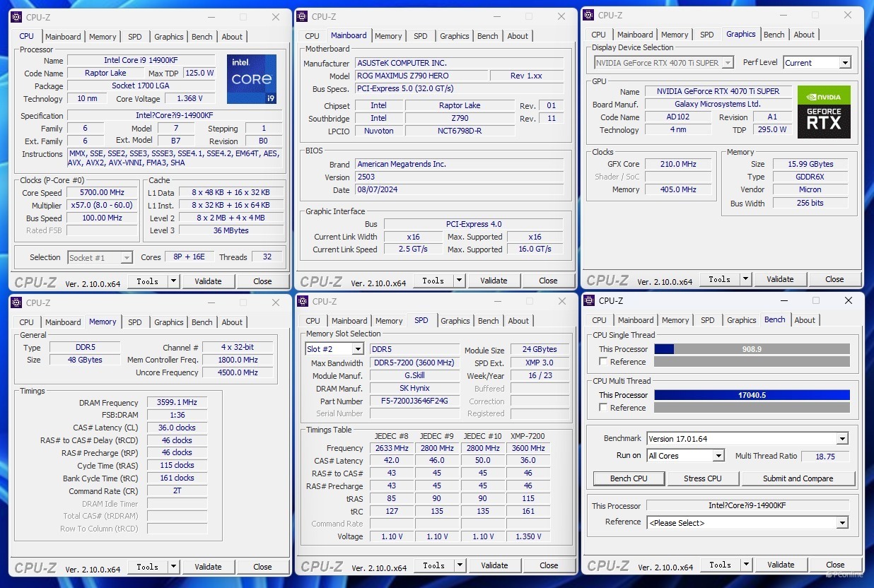This screenshot has height=588, width=874.
Task: Click the Intel Core i9 logo
Action: [252, 79]
